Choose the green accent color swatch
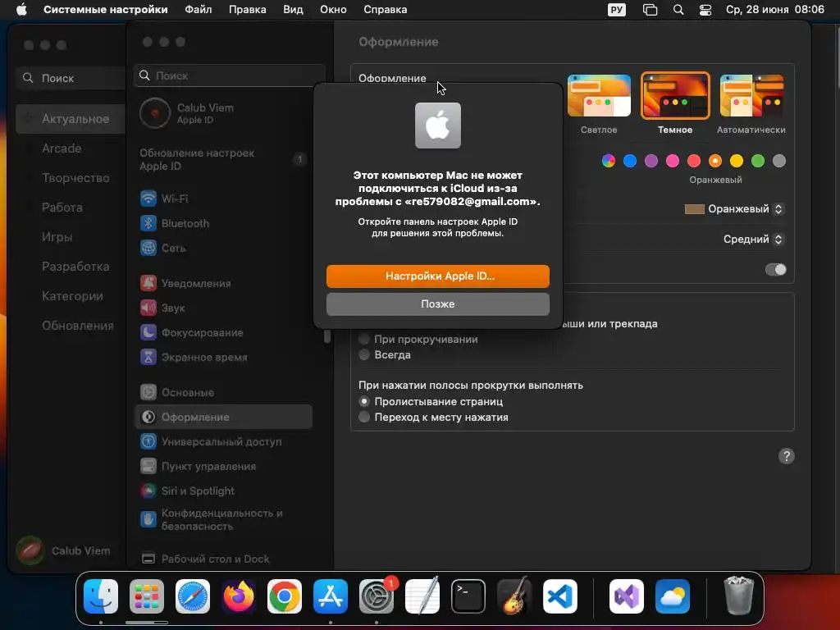 [x=758, y=161]
